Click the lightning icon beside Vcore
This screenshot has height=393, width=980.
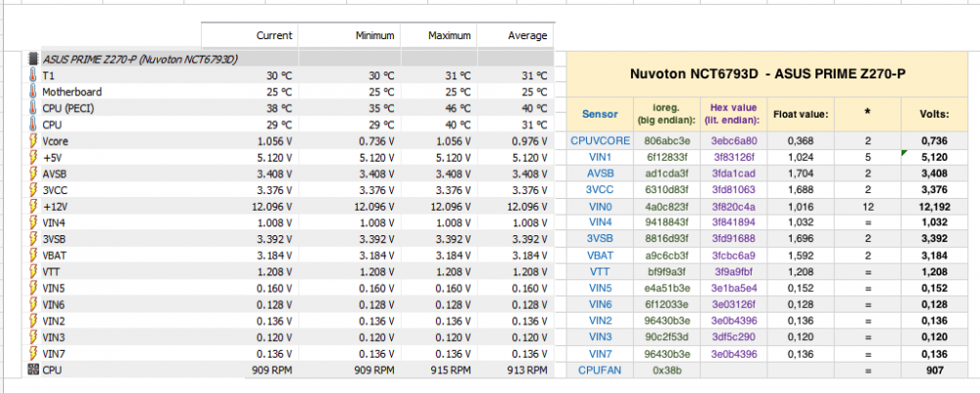(33, 140)
